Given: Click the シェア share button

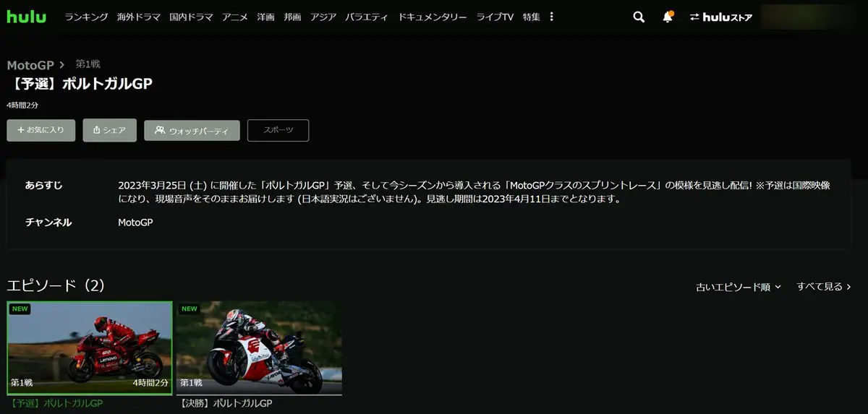Looking at the screenshot, I should (109, 130).
